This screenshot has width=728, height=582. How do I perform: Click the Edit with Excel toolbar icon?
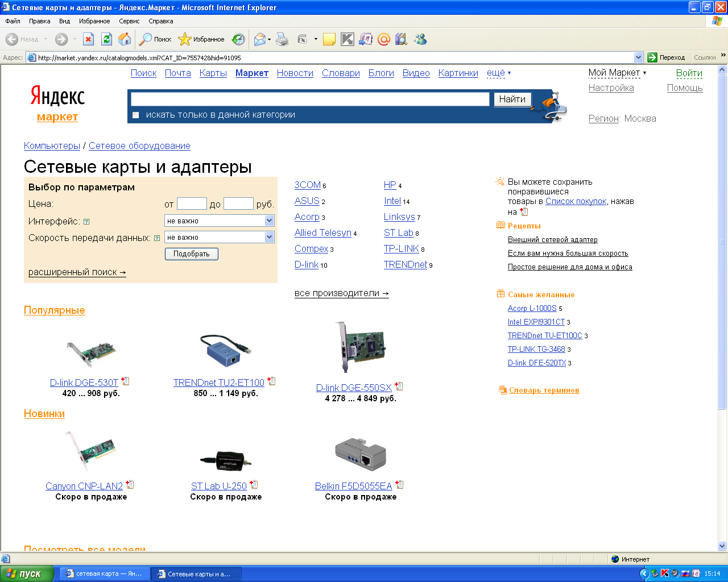[x=303, y=39]
